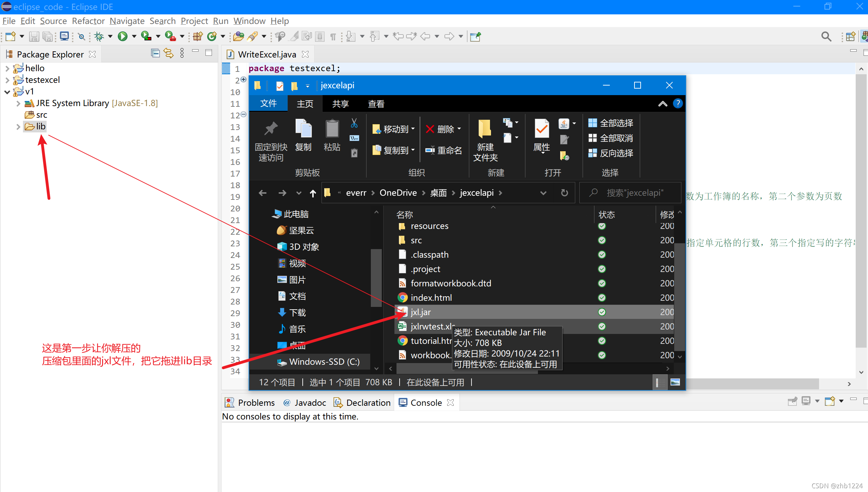Click the Debug bug icon in toolbar
868x492 pixels.
99,36
